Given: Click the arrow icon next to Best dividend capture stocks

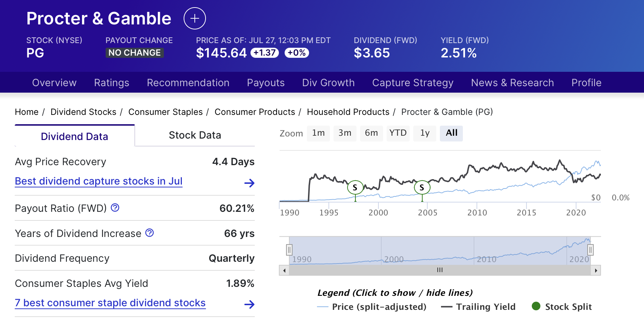Looking at the screenshot, I should [x=249, y=183].
